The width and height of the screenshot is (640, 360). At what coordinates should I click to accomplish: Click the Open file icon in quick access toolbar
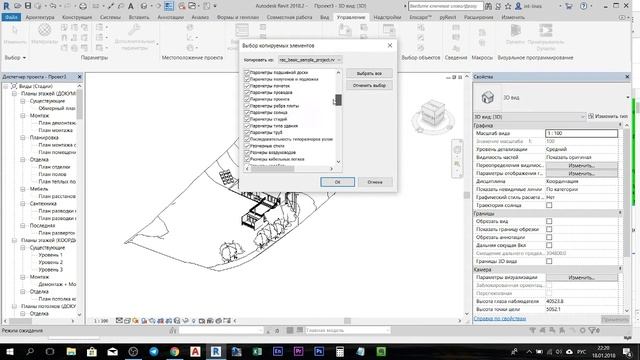[18, 6]
